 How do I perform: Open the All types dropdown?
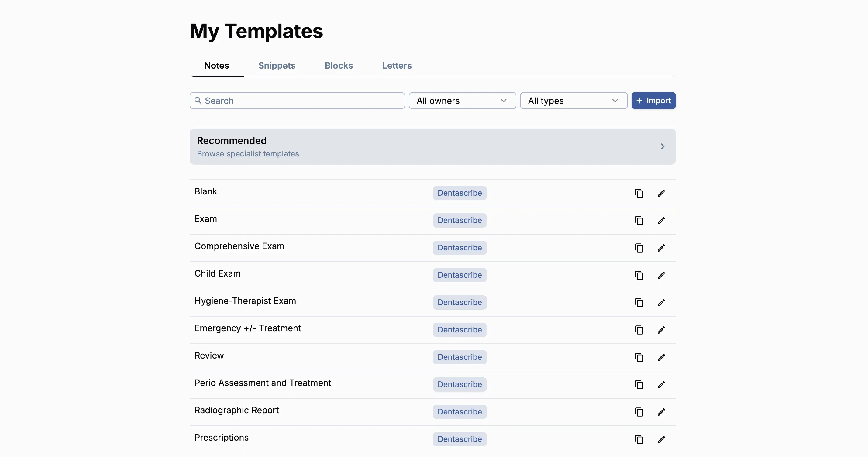(573, 100)
